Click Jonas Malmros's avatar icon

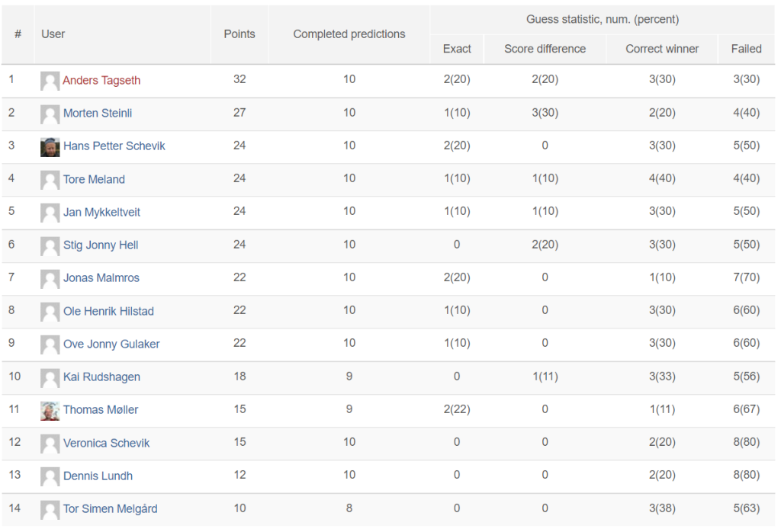[x=50, y=278]
